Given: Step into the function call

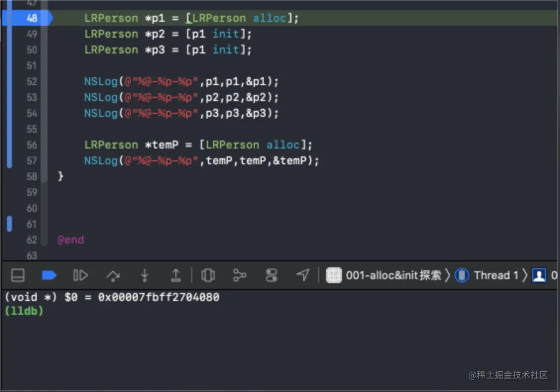Looking at the screenshot, I should pos(145,275).
